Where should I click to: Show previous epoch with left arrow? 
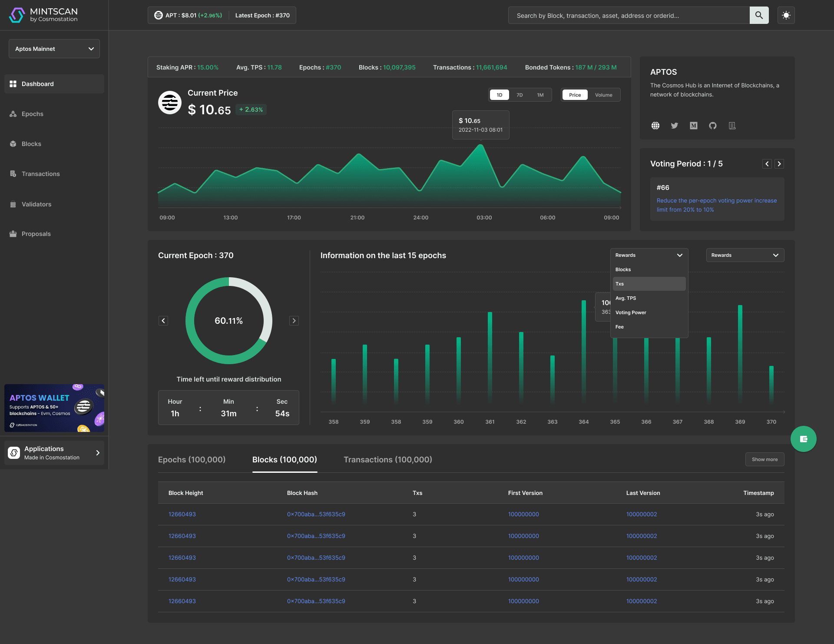click(163, 321)
